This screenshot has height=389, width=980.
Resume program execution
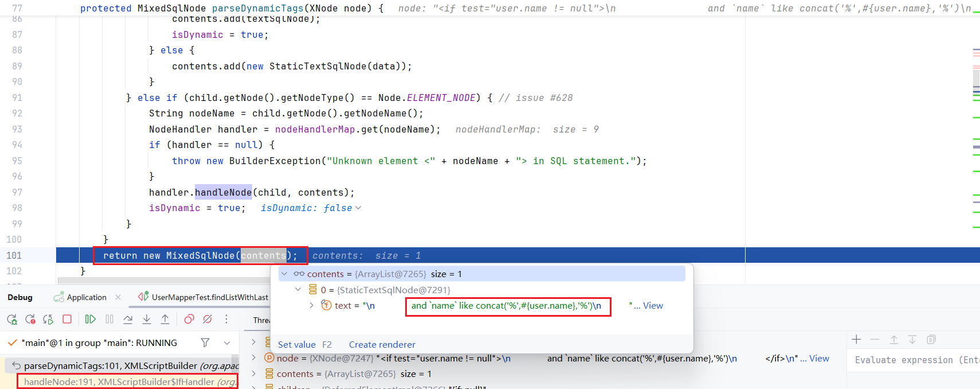pyautogui.click(x=90, y=319)
